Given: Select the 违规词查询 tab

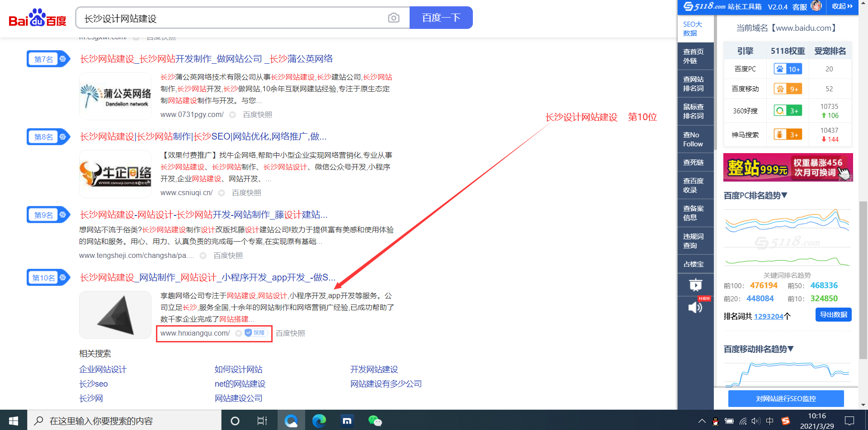Looking at the screenshot, I should pyautogui.click(x=695, y=241).
